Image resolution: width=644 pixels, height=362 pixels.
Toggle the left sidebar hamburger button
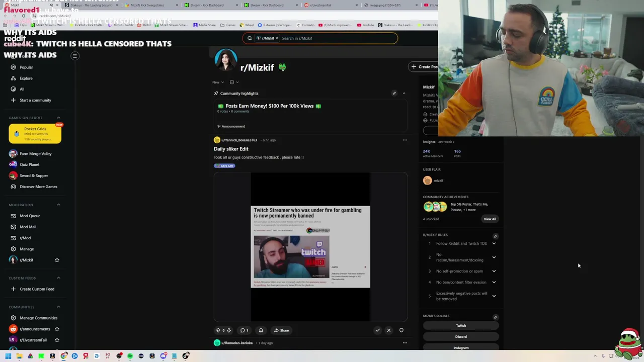click(74, 56)
